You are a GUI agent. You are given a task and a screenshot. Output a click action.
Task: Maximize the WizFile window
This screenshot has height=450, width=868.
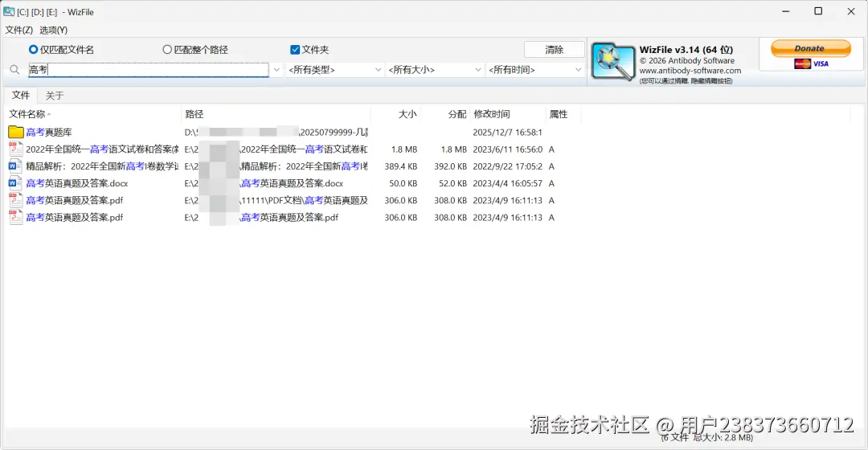point(818,11)
